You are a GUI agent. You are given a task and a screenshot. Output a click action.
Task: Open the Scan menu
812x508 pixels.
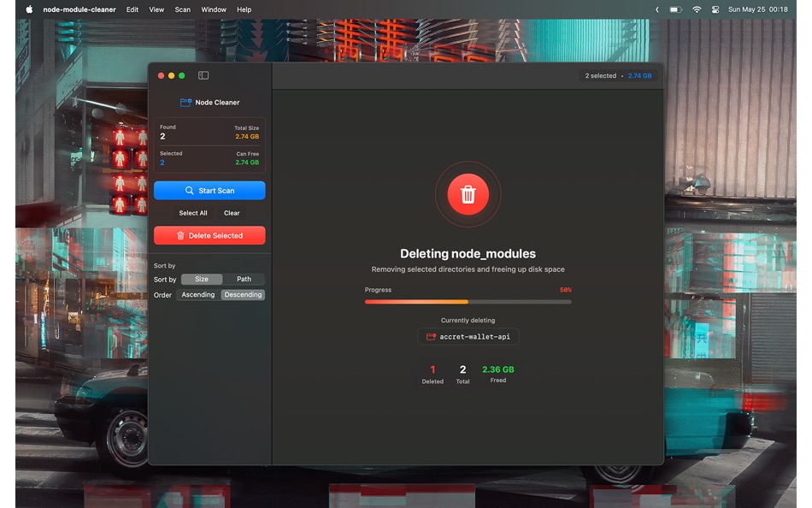tap(182, 9)
